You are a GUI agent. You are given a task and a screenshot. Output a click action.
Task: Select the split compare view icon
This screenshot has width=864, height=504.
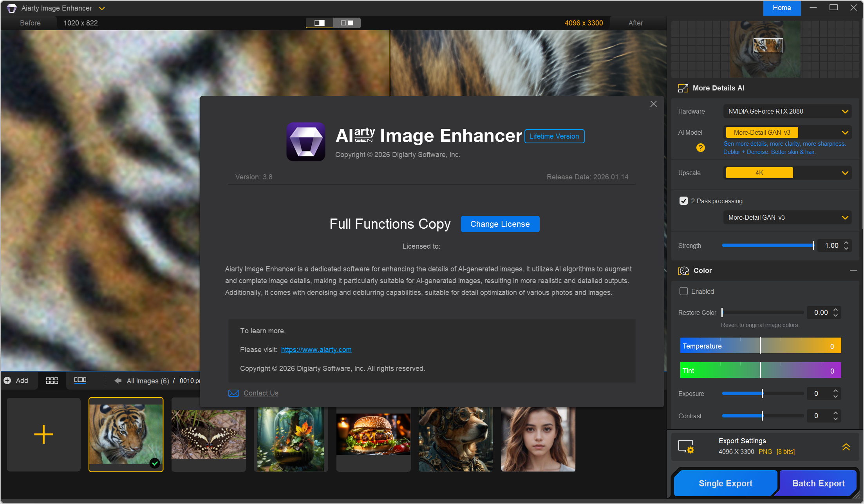320,23
